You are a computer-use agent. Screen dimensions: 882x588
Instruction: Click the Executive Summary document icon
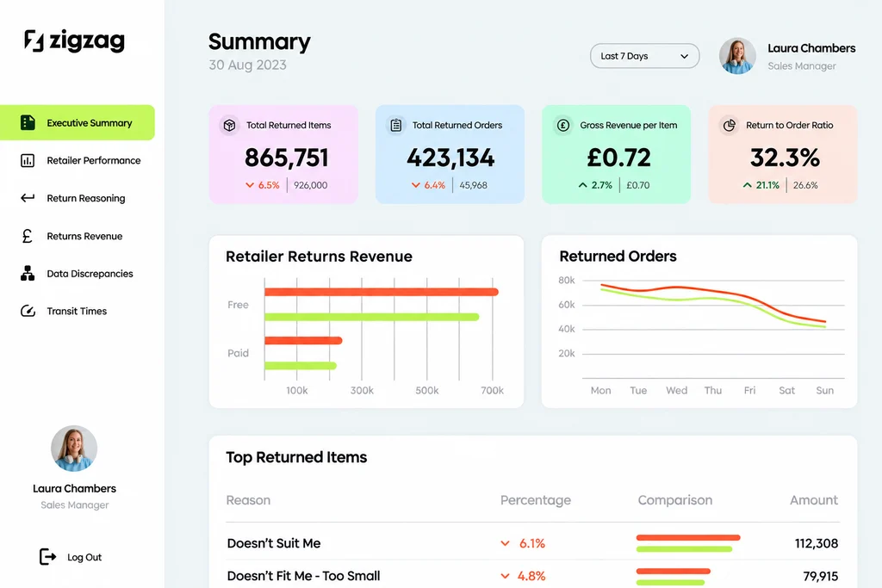[28, 122]
